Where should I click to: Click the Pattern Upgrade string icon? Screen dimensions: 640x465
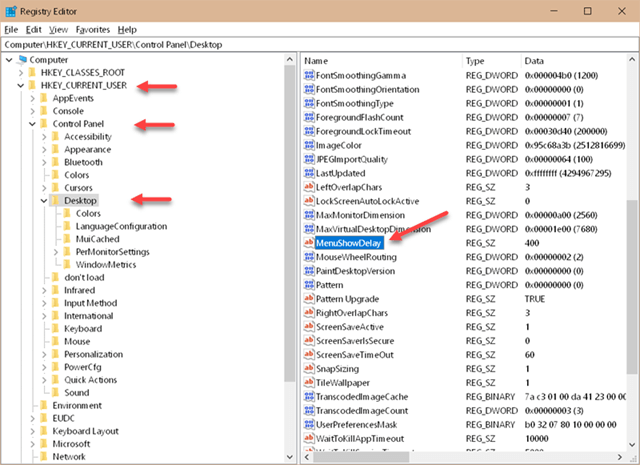pyautogui.click(x=309, y=298)
